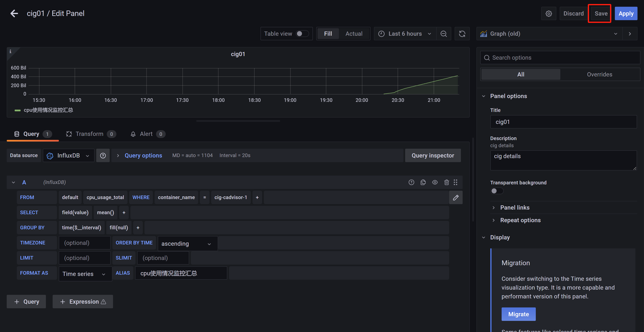This screenshot has height=332, width=644.
Task: Click the fill(null) segment
Action: pos(118,228)
